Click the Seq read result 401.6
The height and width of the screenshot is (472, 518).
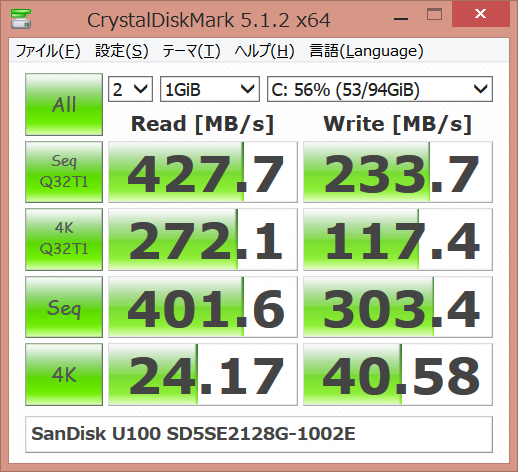tap(203, 307)
